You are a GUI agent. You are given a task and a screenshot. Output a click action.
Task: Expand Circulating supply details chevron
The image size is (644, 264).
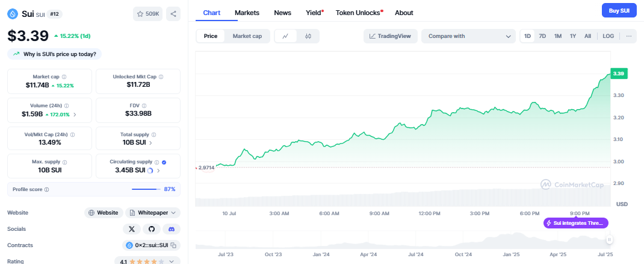(x=158, y=170)
